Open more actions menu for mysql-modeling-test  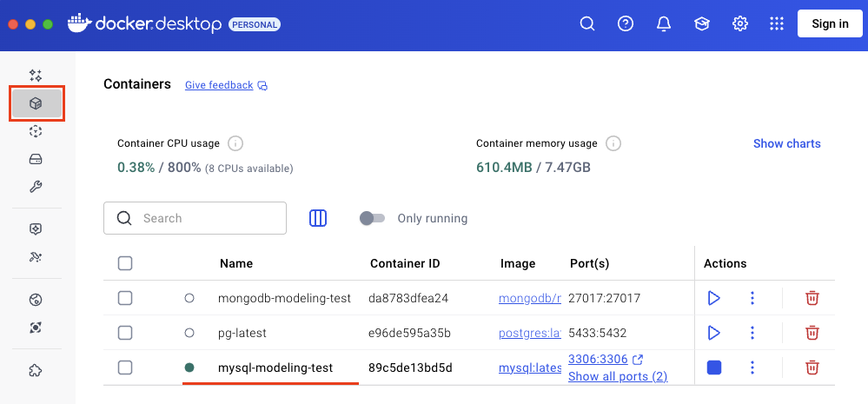pos(752,368)
